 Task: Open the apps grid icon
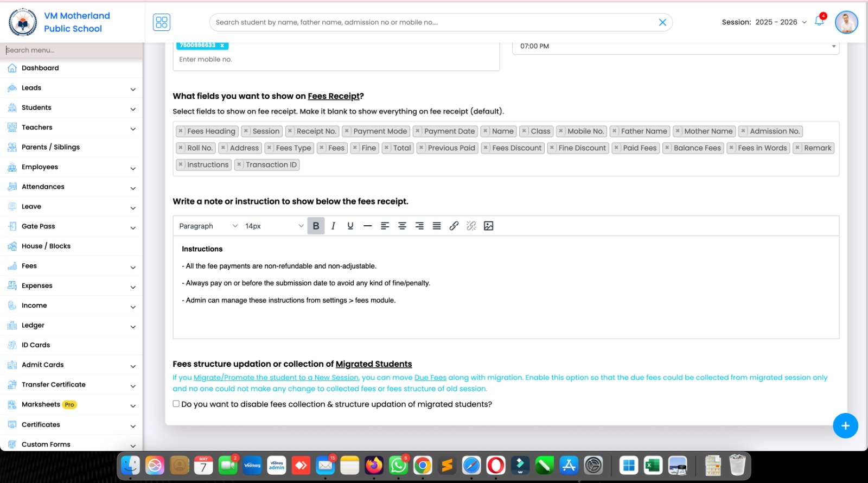(x=162, y=22)
